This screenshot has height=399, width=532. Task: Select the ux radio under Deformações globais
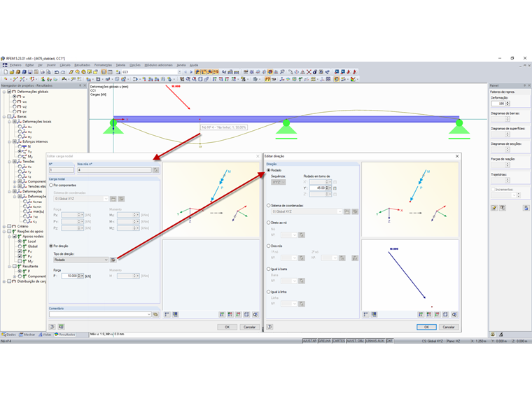pyautogui.click(x=15, y=101)
